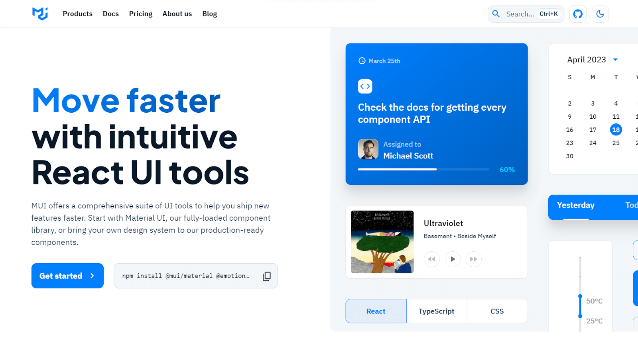Open the About us page
The image size is (638, 364).
[177, 14]
